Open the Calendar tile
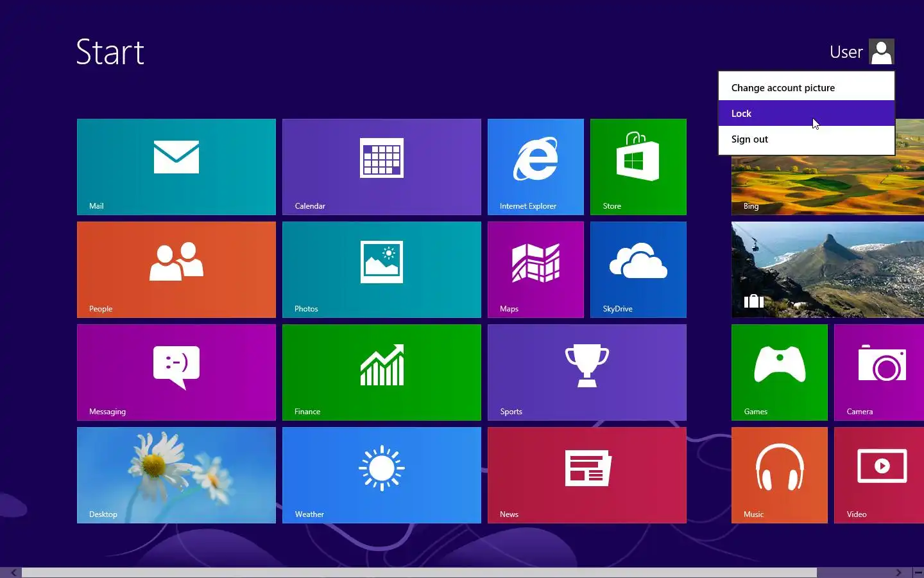 382,167
